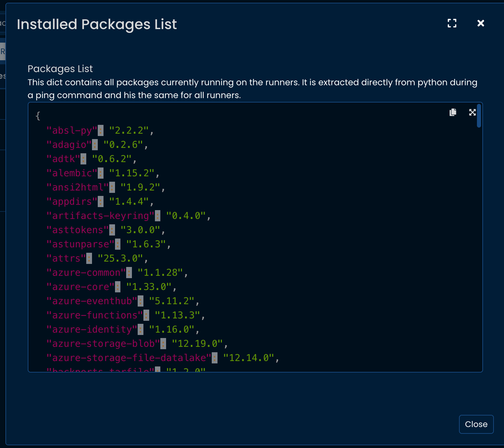The height and width of the screenshot is (448, 504).
Task: Select the "astunparse" package key
Action: click(x=81, y=244)
